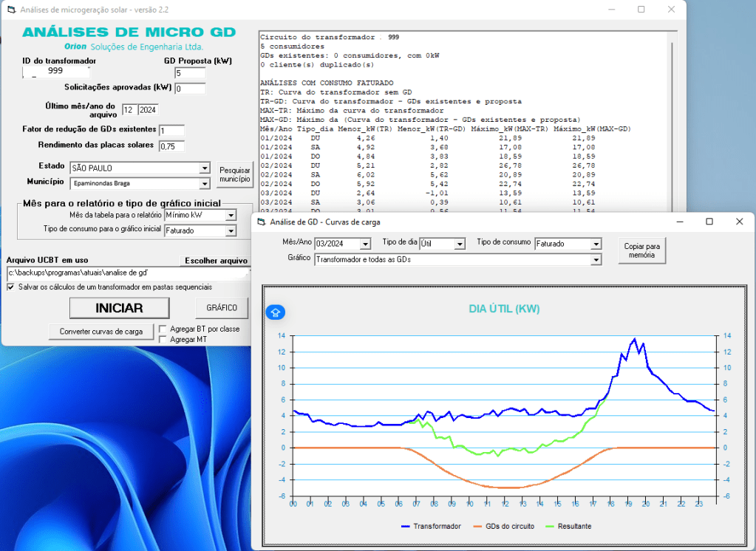
Task: Maximize the main Análises de microgeração window
Action: coord(641,10)
